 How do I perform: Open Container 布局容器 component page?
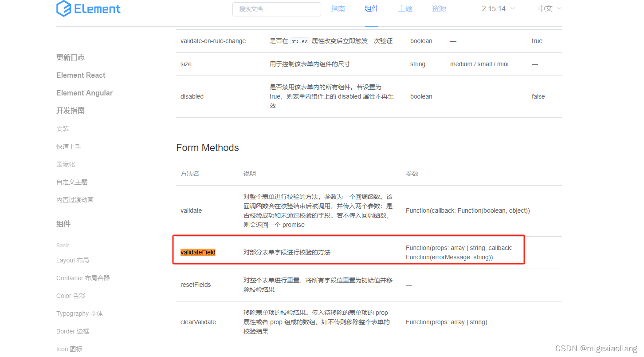(83, 278)
